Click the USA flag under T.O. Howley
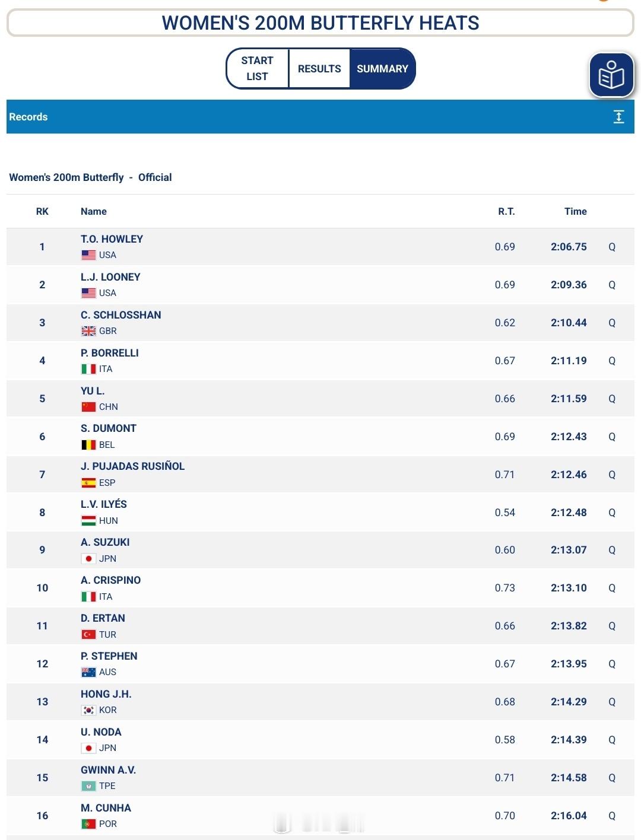The image size is (641, 840). pos(88,255)
